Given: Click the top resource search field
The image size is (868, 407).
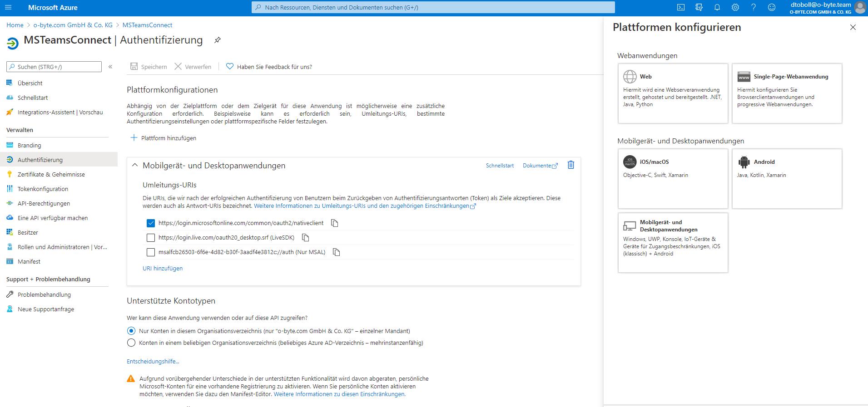Looking at the screenshot, I should point(433,7).
